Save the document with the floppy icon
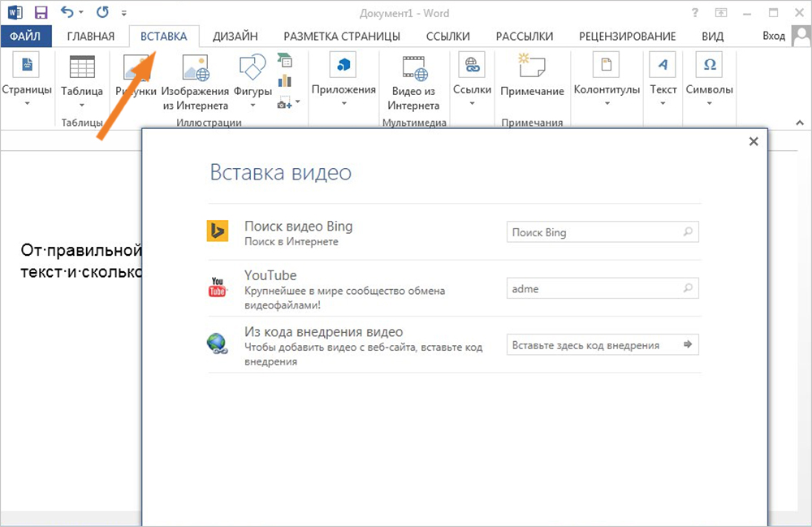This screenshot has width=812, height=527. [41, 12]
